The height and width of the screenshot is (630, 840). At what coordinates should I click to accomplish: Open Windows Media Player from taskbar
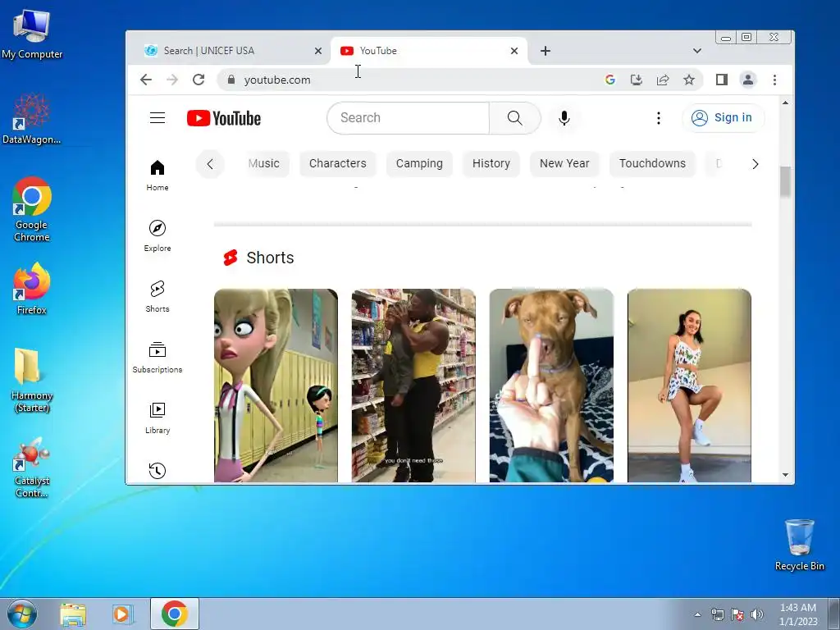pos(122,614)
